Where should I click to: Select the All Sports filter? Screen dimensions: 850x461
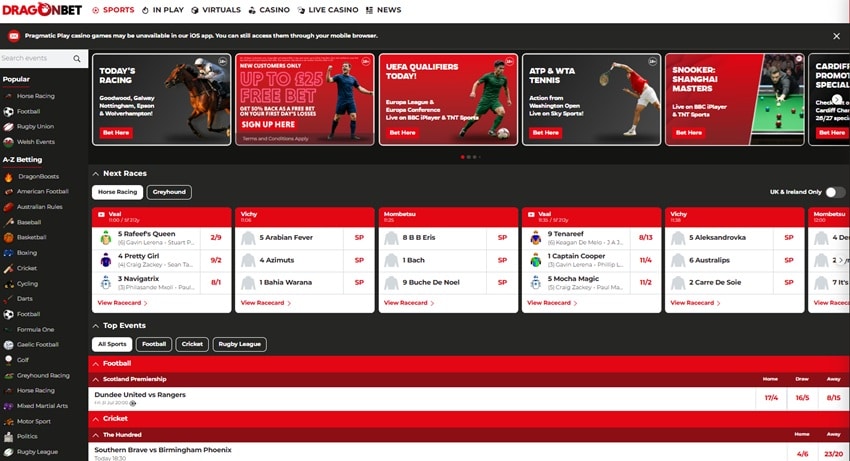click(x=112, y=344)
